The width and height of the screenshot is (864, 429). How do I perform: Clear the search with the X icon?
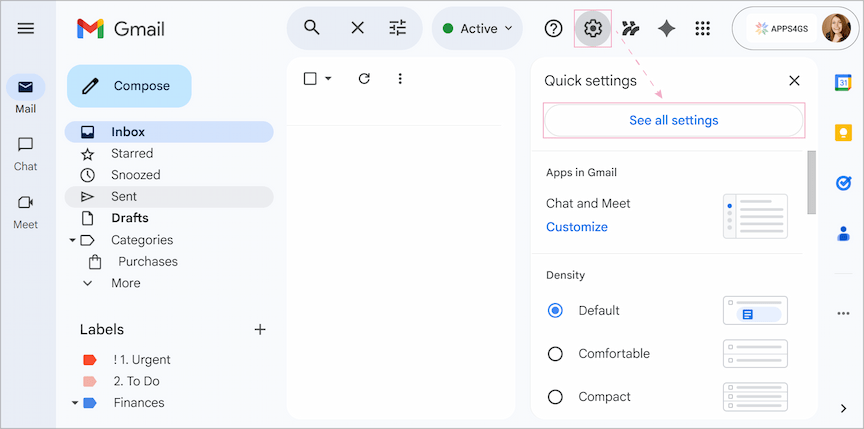(358, 28)
